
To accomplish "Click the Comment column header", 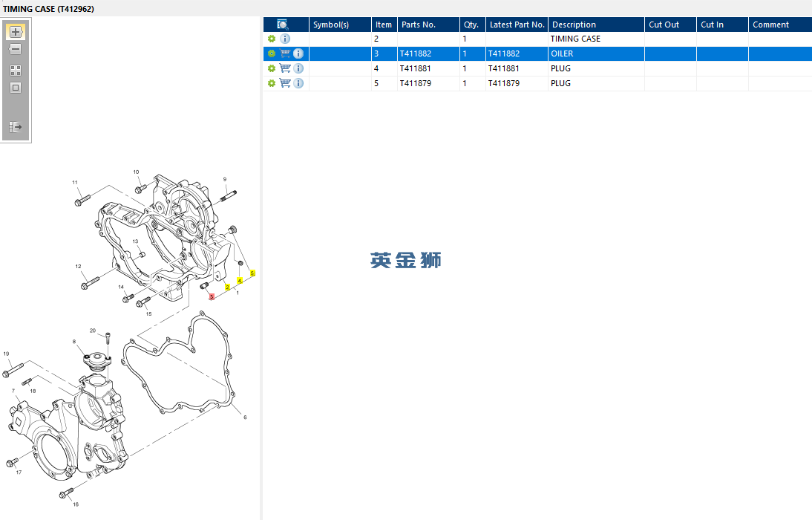I will (x=780, y=25).
